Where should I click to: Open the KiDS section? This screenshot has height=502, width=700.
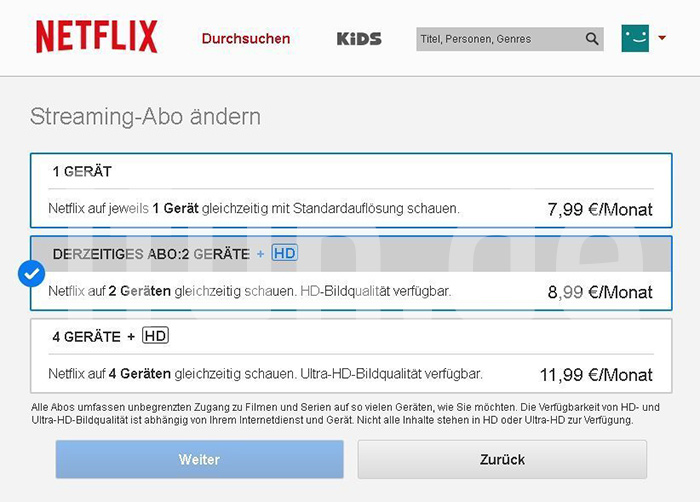pyautogui.click(x=359, y=39)
